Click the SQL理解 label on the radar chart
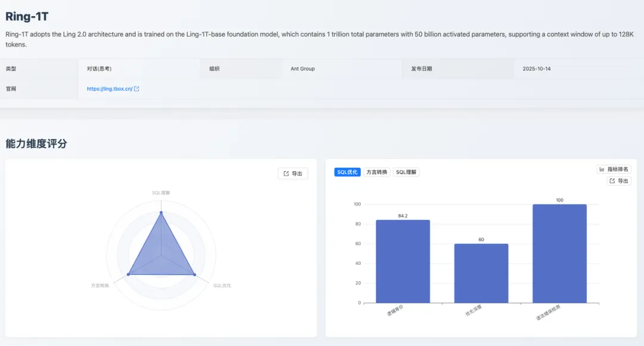This screenshot has width=644, height=346. point(161,191)
